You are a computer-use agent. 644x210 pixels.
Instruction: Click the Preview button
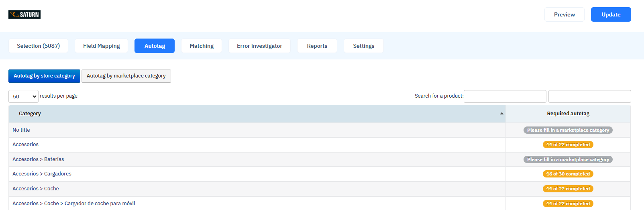pyautogui.click(x=565, y=14)
